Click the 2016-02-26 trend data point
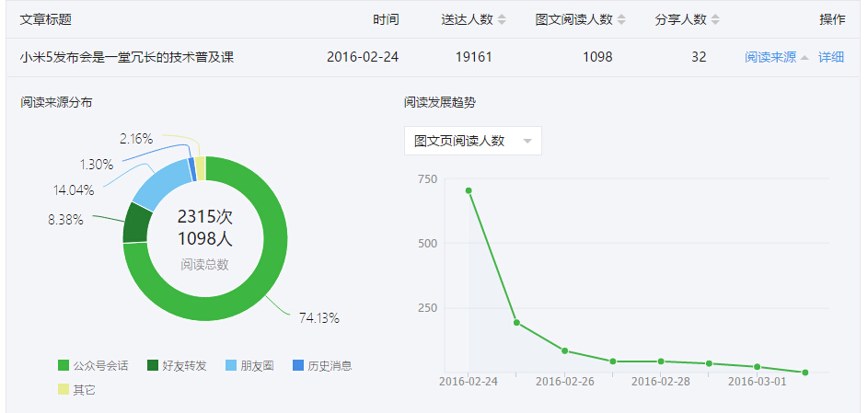The width and height of the screenshot is (868, 413). click(564, 350)
